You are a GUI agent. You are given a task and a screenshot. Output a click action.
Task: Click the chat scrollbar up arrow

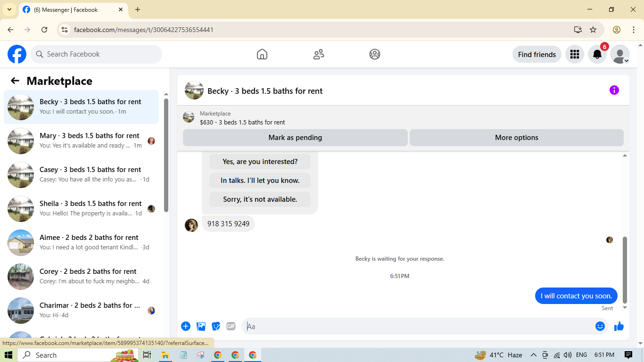pos(625,155)
